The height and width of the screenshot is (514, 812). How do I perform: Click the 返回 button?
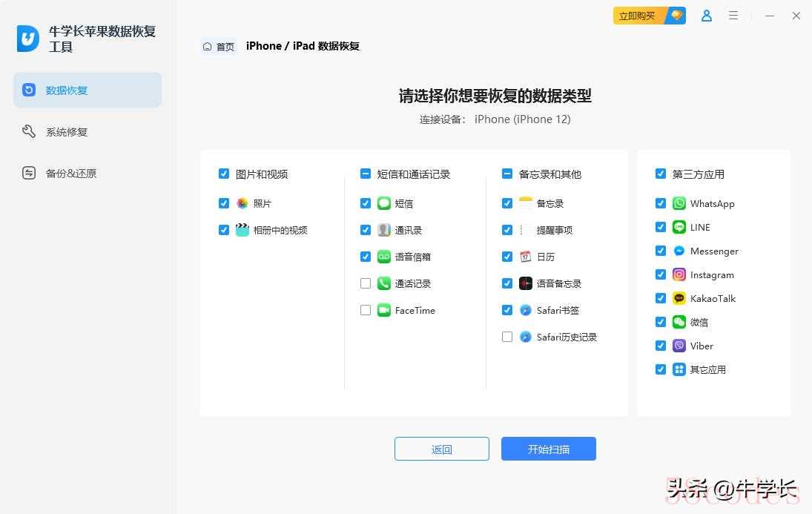click(442, 449)
